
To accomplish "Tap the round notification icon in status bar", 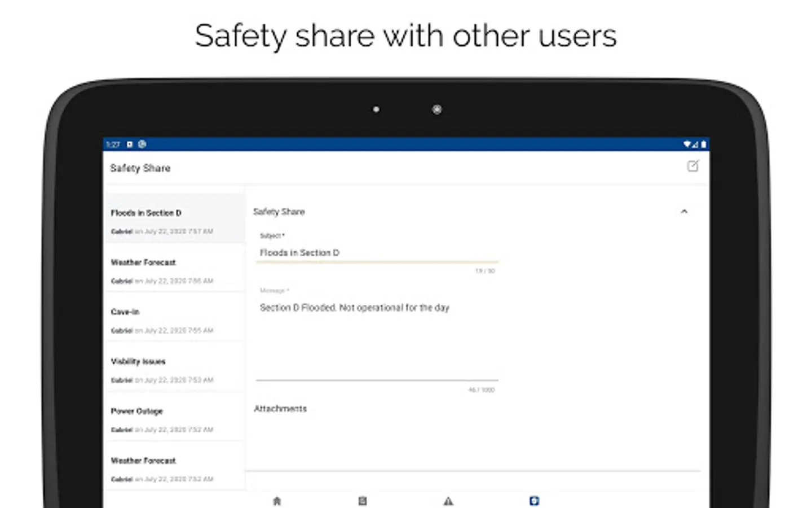I will point(142,144).
